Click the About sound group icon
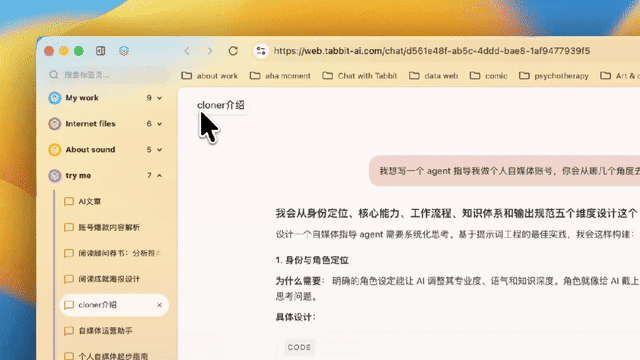640x360 pixels. click(x=54, y=150)
